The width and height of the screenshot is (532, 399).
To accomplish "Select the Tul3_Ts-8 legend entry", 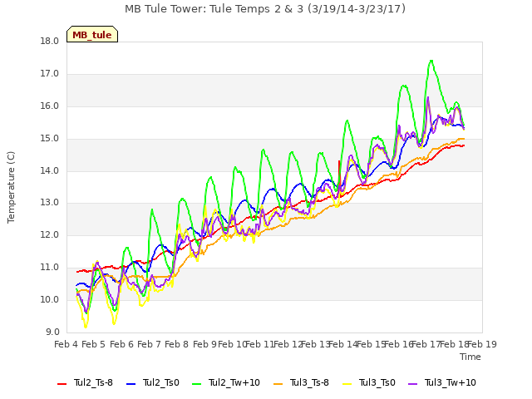I will 301,383.
